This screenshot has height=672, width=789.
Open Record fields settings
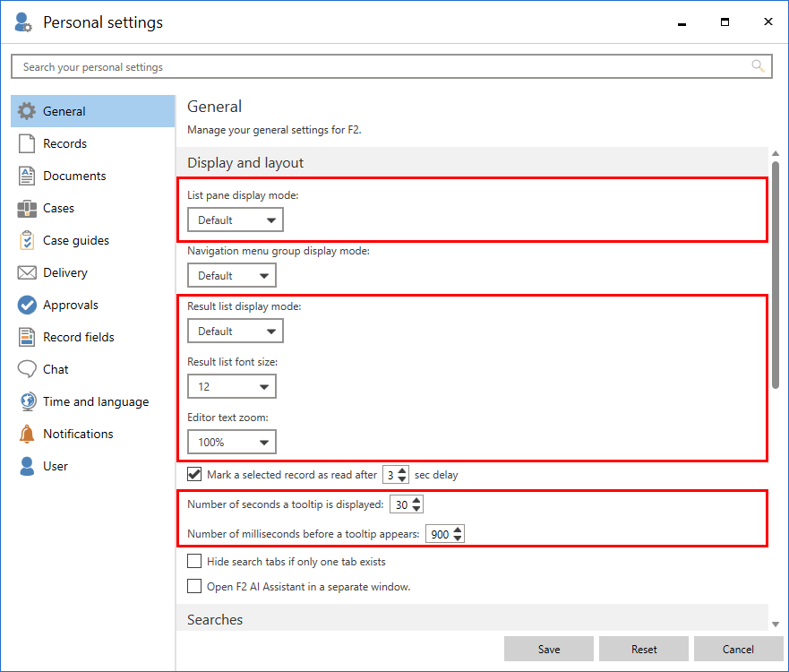92,337
